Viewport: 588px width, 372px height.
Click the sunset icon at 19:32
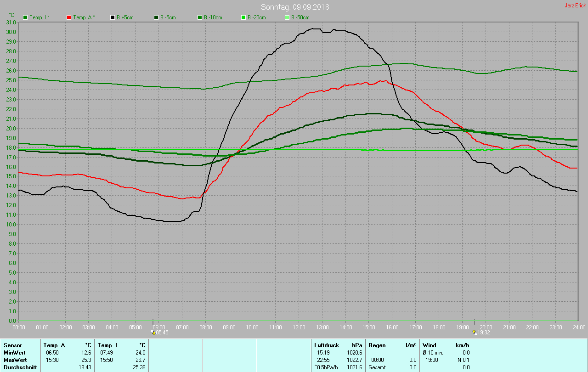click(475, 332)
